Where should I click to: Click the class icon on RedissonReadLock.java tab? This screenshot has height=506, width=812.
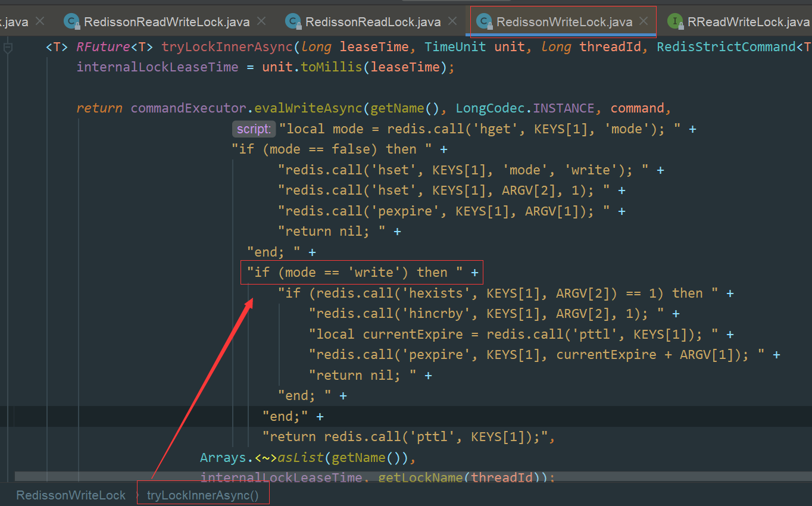tap(293, 22)
